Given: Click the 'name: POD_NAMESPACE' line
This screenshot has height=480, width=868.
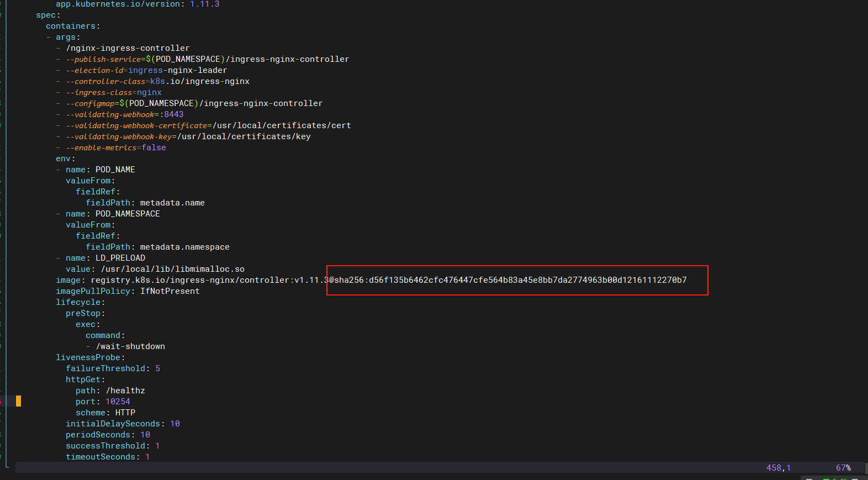Looking at the screenshot, I should tap(113, 214).
